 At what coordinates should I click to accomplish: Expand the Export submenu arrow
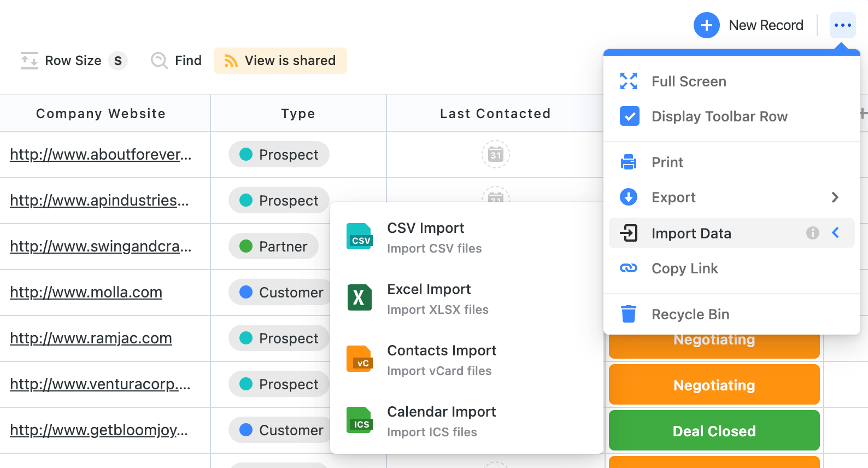(x=835, y=197)
